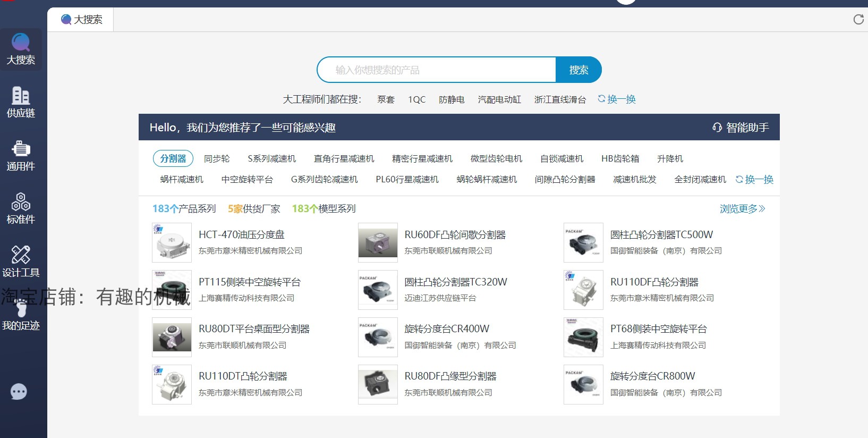Open the RU110DT凸轮分割器 product title
The image size is (868, 438).
pos(243,376)
